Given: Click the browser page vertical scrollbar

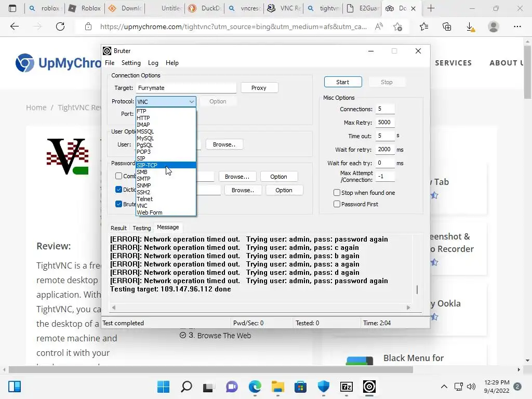Looking at the screenshot, I should 527,72.
